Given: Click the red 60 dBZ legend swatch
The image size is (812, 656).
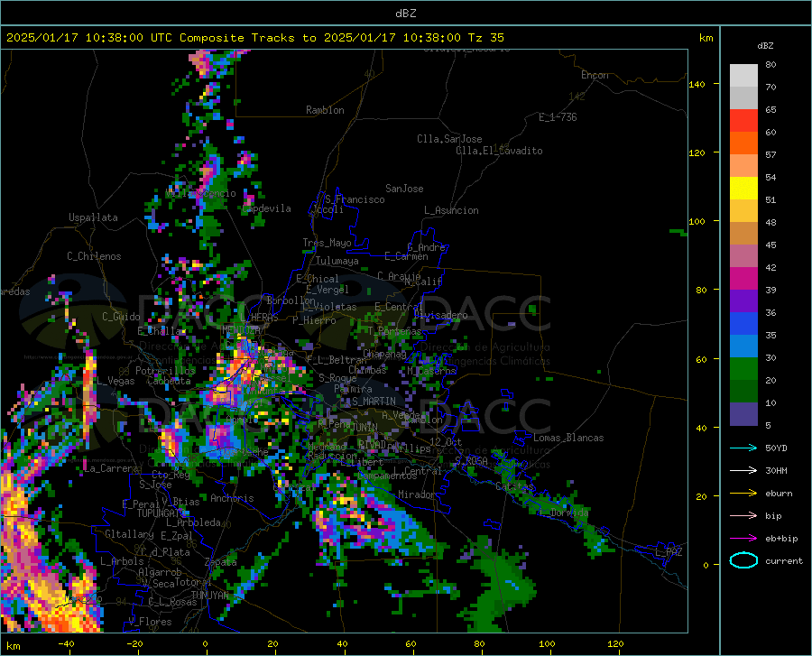Looking at the screenshot, I should tap(743, 121).
